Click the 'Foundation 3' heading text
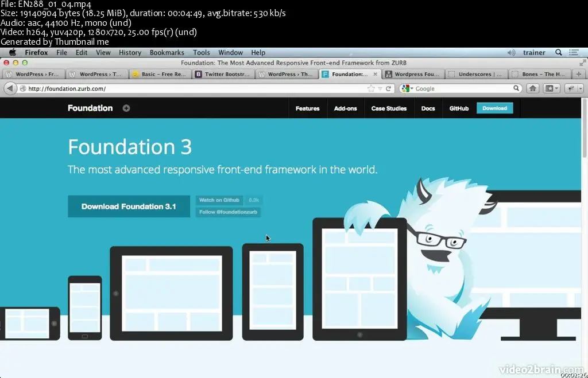 pyautogui.click(x=130, y=146)
